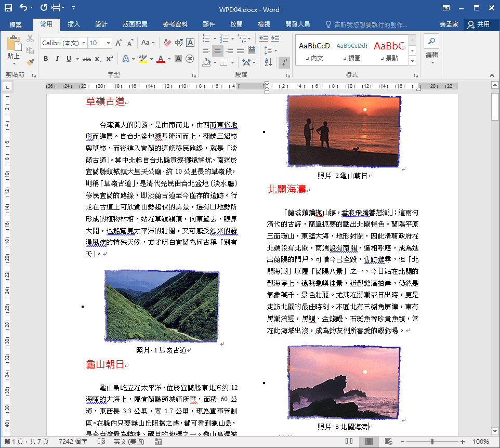500x448 pixels.
Task: Expand the bullets list dropdown
Action: coord(215,38)
